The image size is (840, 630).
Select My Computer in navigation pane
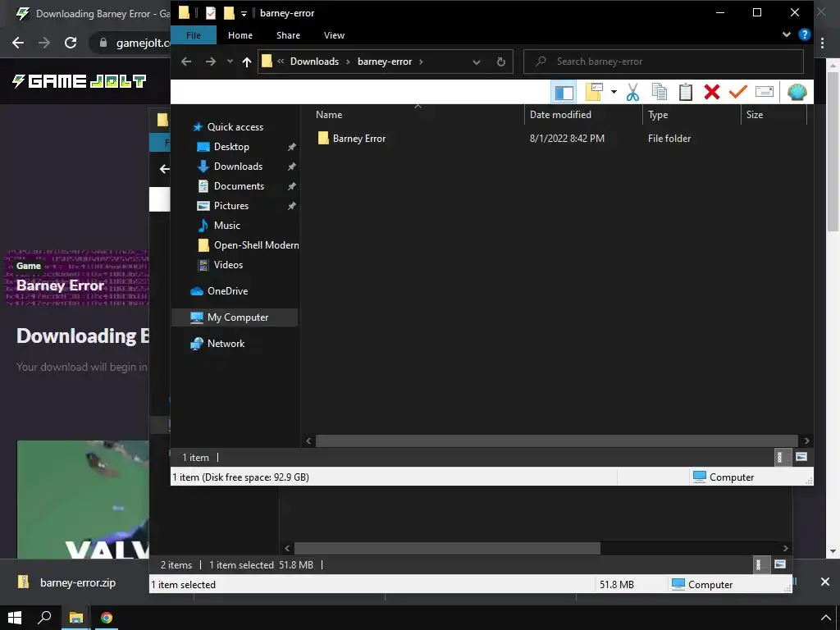tap(235, 317)
